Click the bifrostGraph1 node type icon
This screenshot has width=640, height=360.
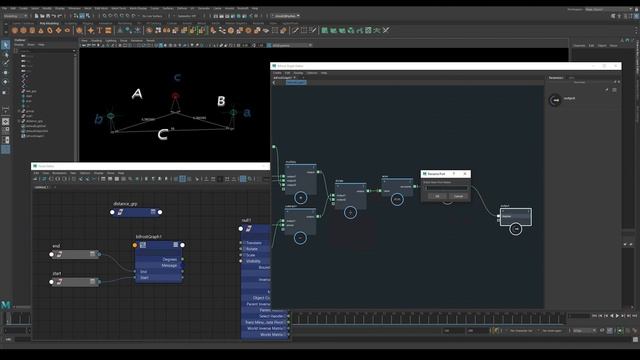click(x=143, y=245)
